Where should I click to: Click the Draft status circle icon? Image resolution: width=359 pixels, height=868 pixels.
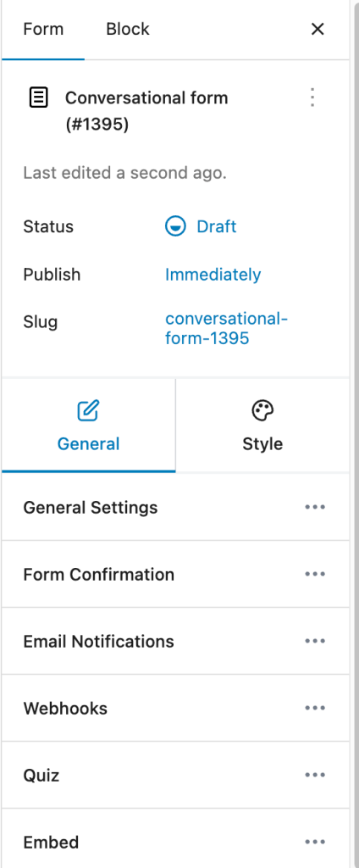click(x=175, y=226)
